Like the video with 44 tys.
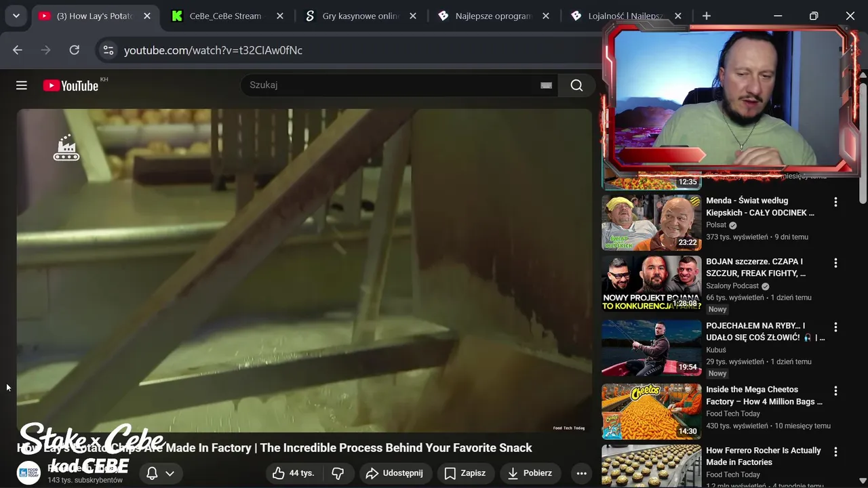Image resolution: width=868 pixels, height=488 pixels. (294, 473)
